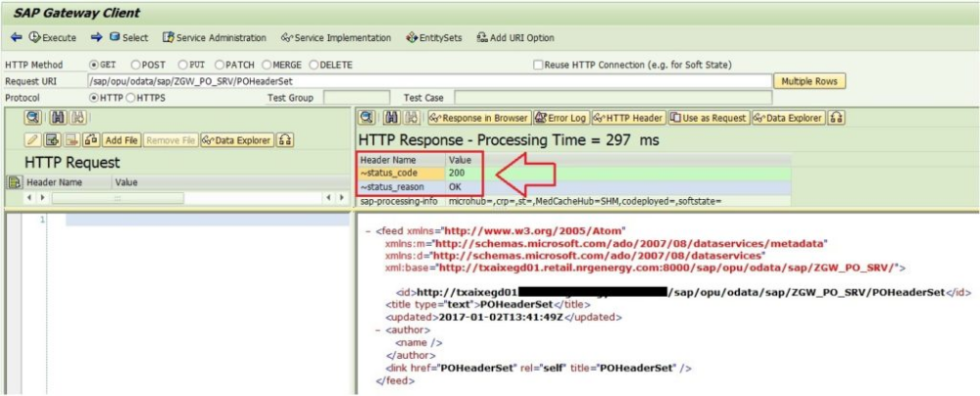The image size is (980, 396).
Task: Click the Add File button
Action: [122, 140]
